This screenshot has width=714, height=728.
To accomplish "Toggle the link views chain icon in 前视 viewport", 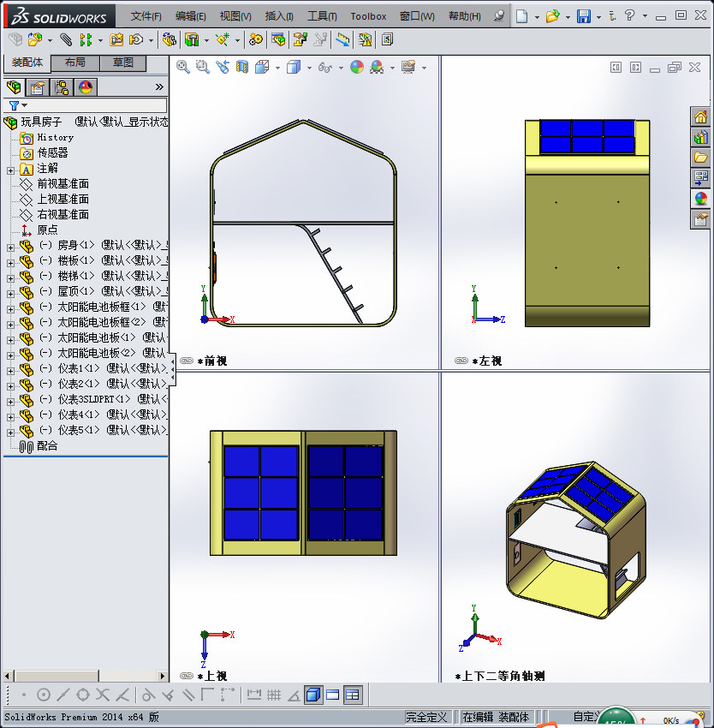I will click(x=187, y=361).
